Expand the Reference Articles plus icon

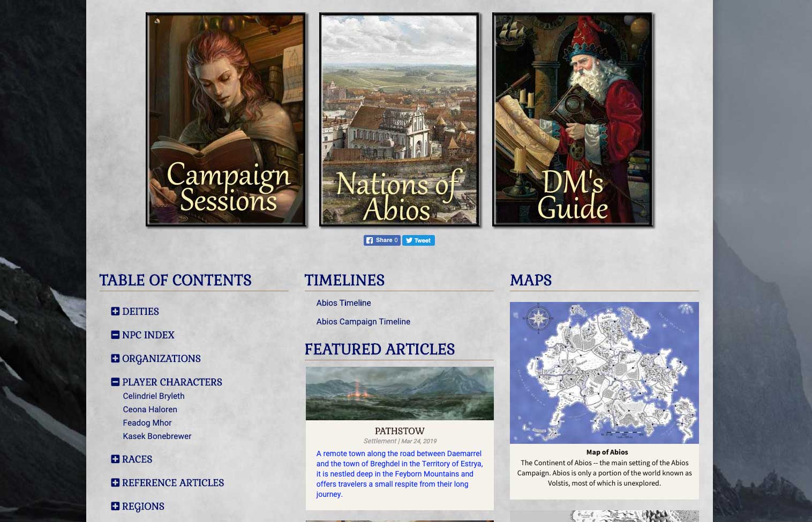coord(115,482)
